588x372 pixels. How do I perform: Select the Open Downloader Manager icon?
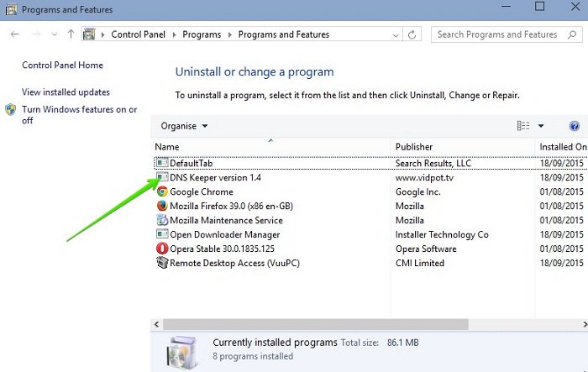pos(162,234)
